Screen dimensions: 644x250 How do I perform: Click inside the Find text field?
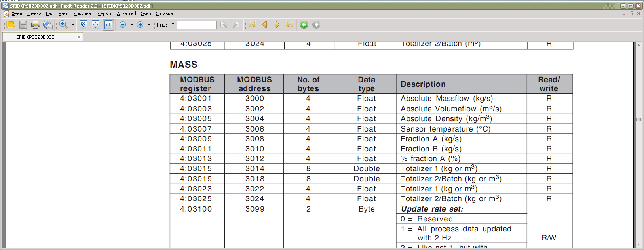coord(196,25)
